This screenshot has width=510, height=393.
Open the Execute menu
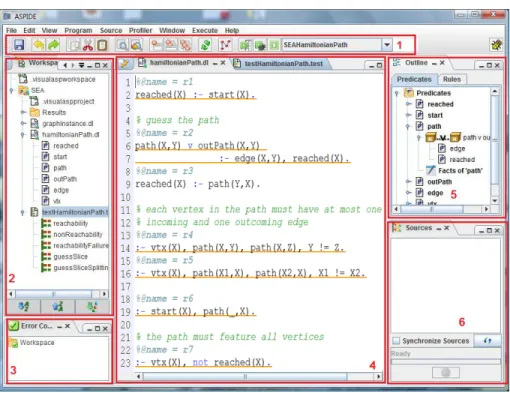205,30
